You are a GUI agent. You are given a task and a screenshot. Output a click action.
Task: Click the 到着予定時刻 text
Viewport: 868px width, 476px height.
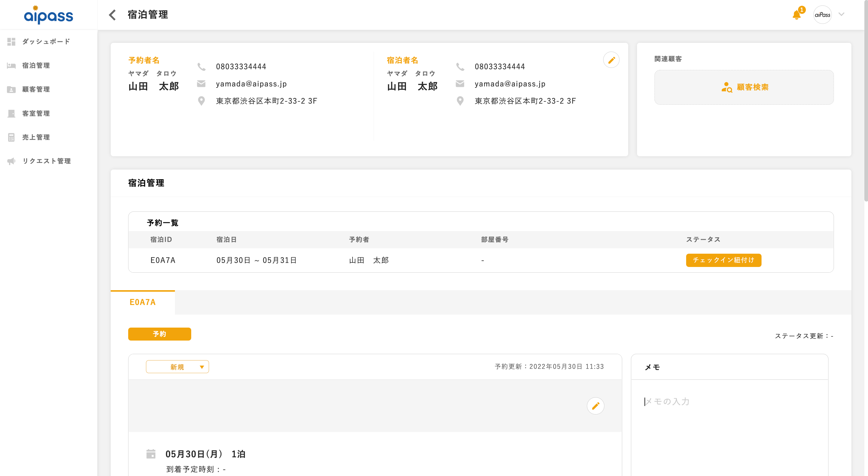pyautogui.click(x=196, y=469)
